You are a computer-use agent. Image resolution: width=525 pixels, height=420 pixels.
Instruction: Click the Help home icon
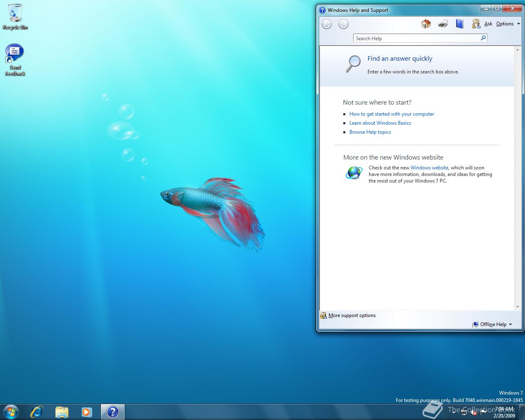point(426,24)
